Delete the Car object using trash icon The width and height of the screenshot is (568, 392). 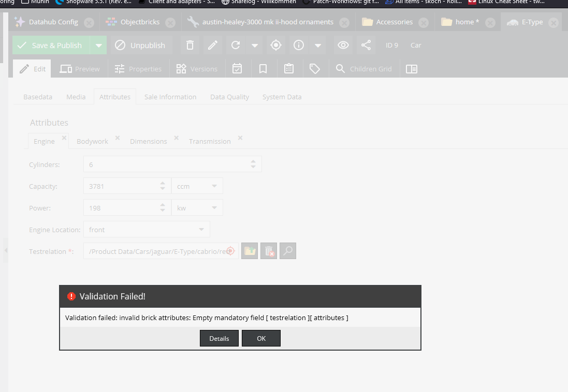coord(190,45)
